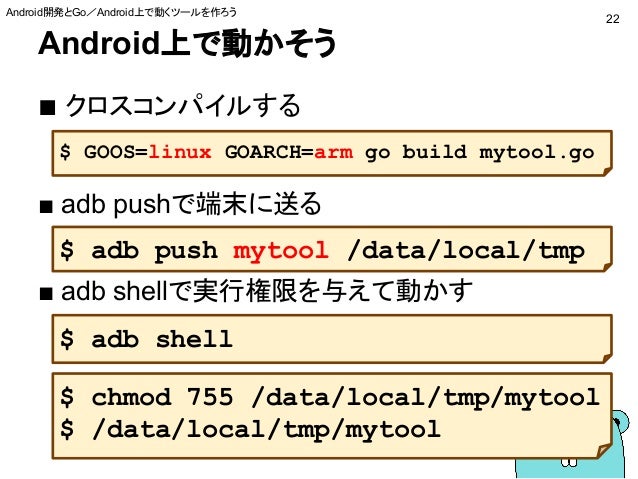
Task: Click "/data/local/tmp" in the adb push box
Action: click(x=466, y=250)
